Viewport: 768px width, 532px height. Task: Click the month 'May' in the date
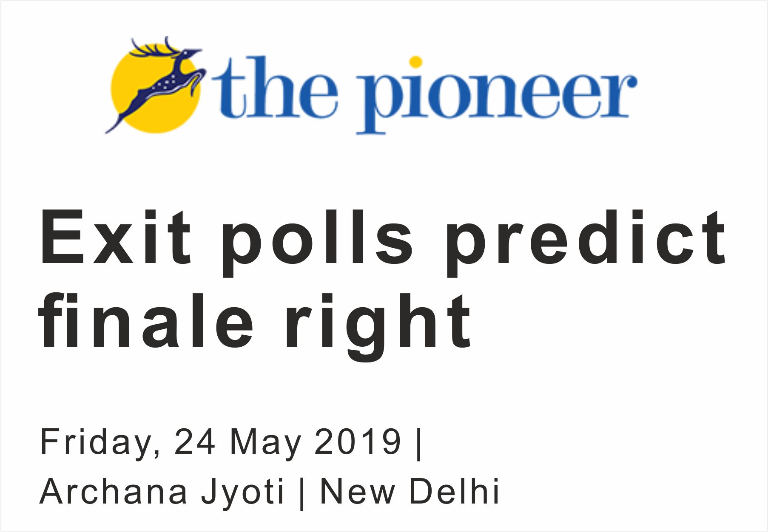[266, 443]
